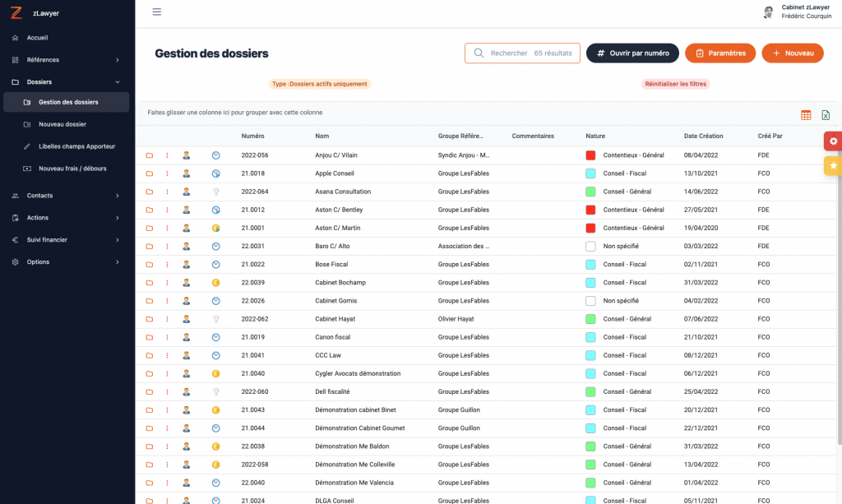Screen dimensions: 842x504
Task: Click the Rechercher search field
Action: tap(522, 53)
